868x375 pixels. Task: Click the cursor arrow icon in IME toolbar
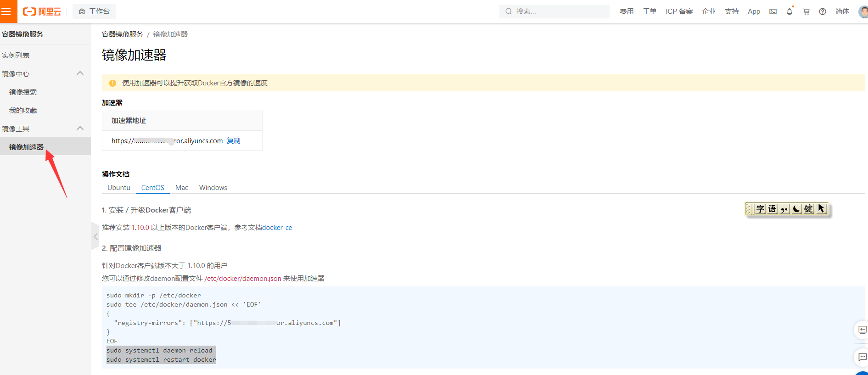pos(821,209)
